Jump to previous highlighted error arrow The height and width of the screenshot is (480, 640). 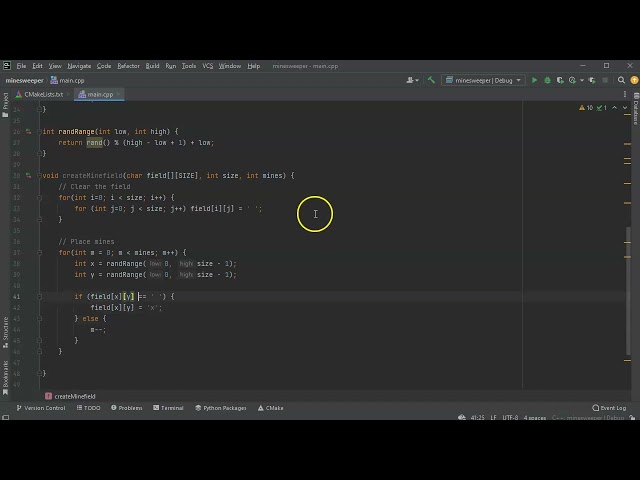coord(615,108)
